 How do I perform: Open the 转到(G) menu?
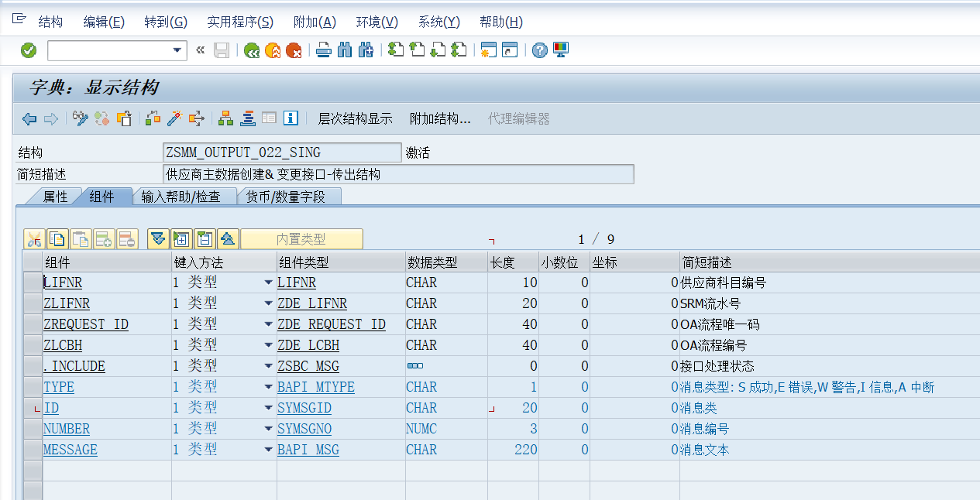pos(166,22)
